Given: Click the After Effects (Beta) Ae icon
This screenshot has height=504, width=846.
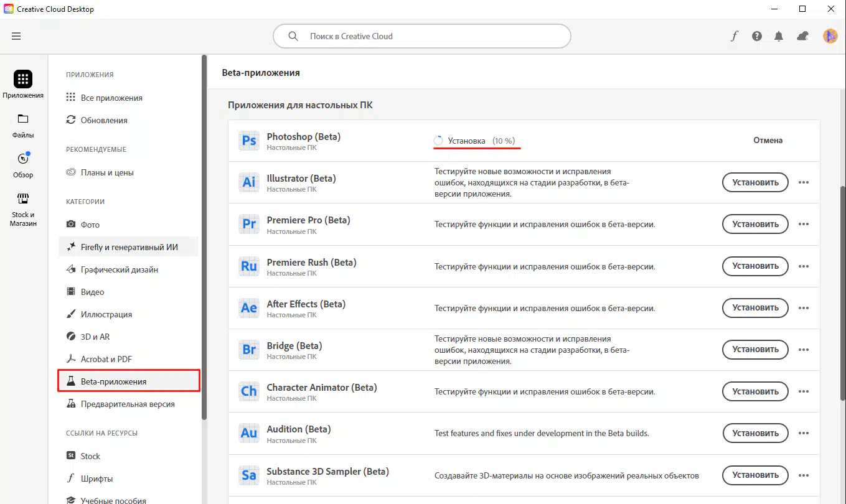Looking at the screenshot, I should 249,307.
